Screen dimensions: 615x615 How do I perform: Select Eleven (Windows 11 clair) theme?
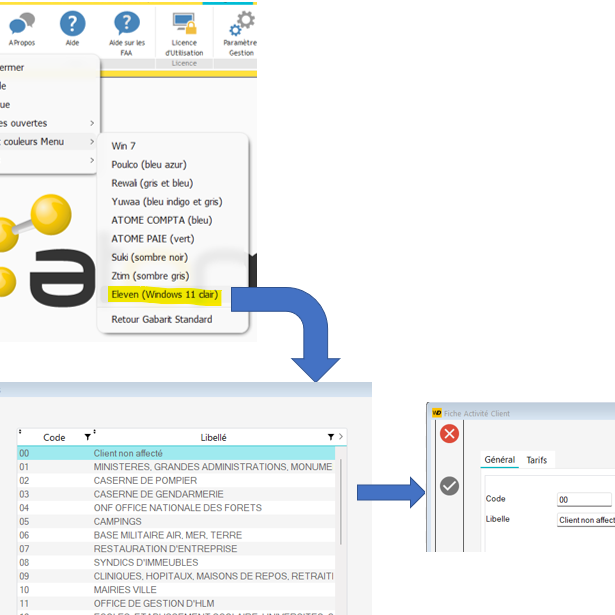[x=165, y=295]
